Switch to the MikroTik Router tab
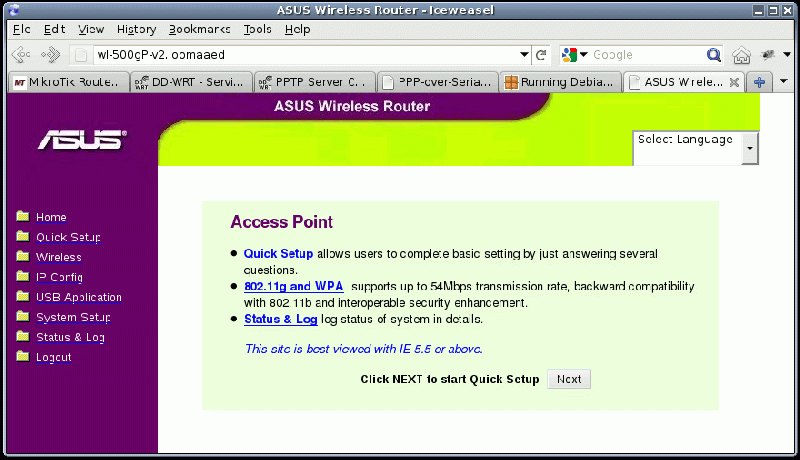800x460 pixels. pos(67,82)
